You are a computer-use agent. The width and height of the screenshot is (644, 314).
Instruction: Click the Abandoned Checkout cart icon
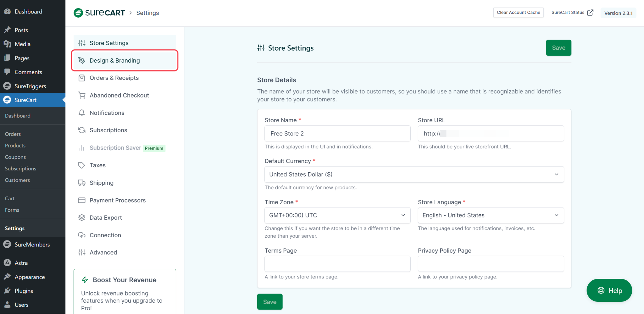(82, 95)
